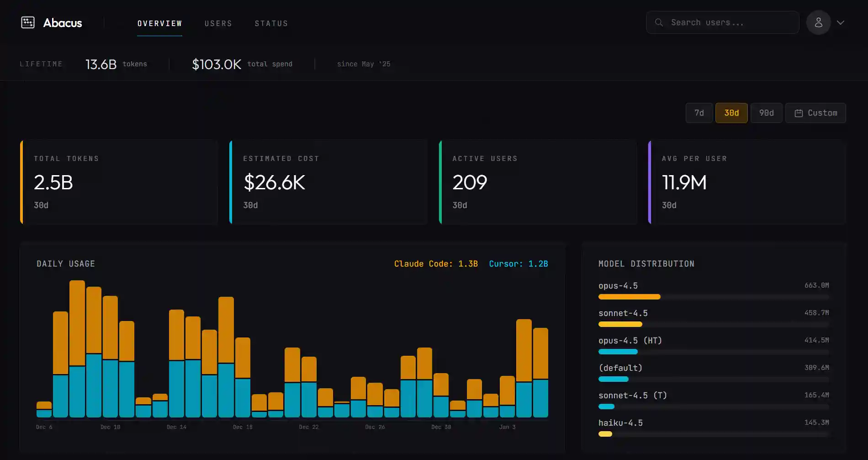Screen dimensions: 868x460
Task: Click the OVERVIEW navigation link
Action: pyautogui.click(x=159, y=23)
